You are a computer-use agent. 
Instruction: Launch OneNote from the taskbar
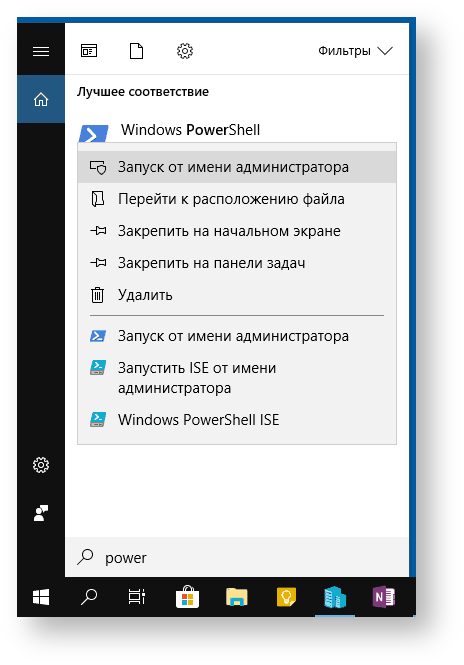384,597
